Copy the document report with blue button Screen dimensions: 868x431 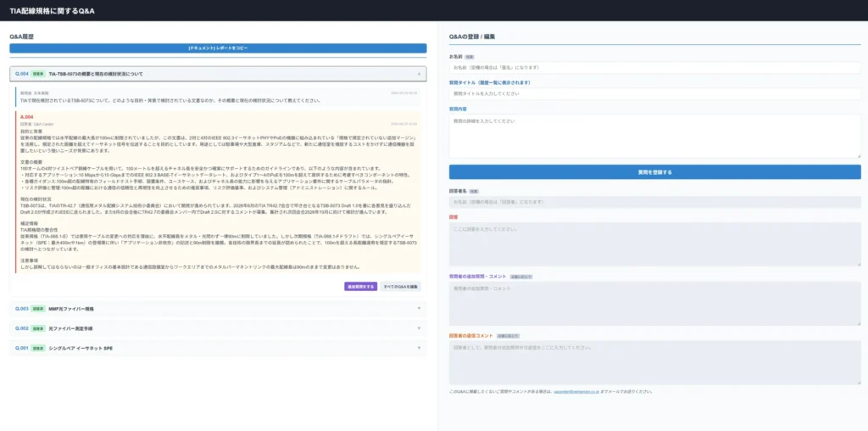point(218,48)
